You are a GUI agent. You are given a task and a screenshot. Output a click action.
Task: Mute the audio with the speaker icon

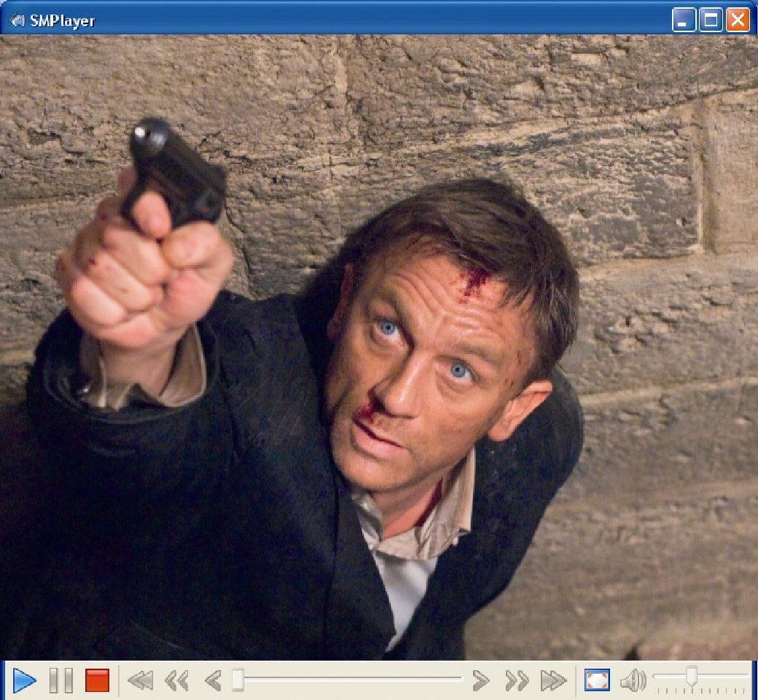(632, 681)
